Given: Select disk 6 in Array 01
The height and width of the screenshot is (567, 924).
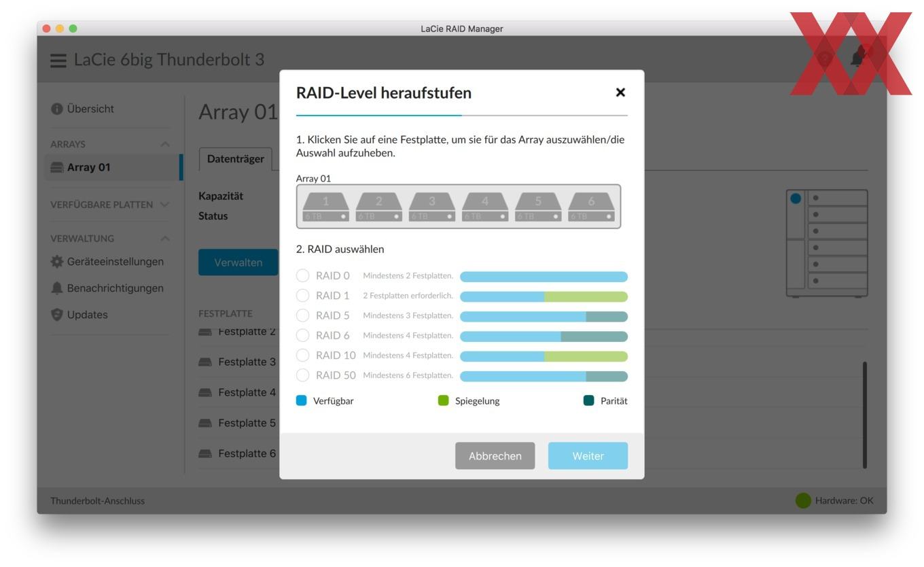Looking at the screenshot, I should click(591, 206).
